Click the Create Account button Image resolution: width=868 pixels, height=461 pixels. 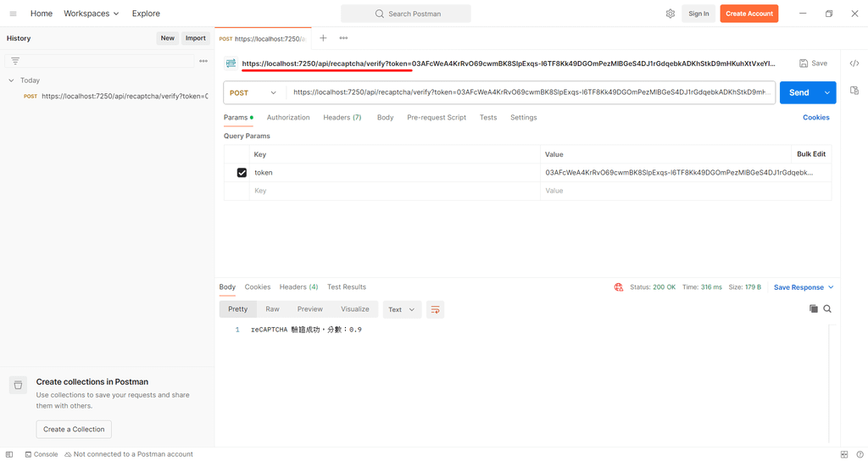pyautogui.click(x=749, y=14)
